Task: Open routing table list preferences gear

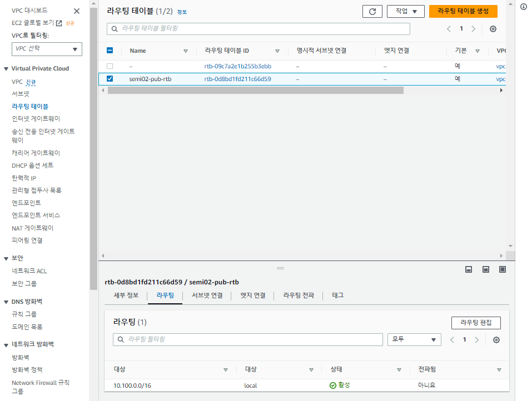Action: [493, 29]
